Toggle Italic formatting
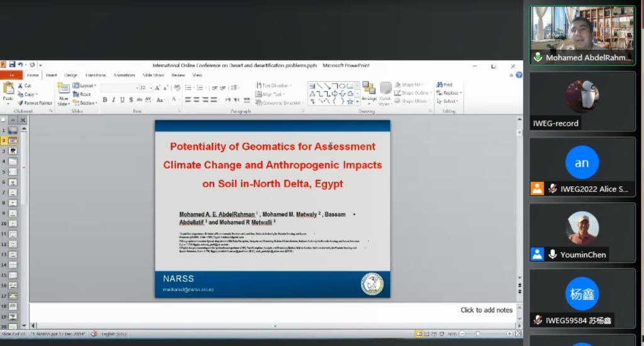This screenshot has width=644, height=346. coord(114,100)
